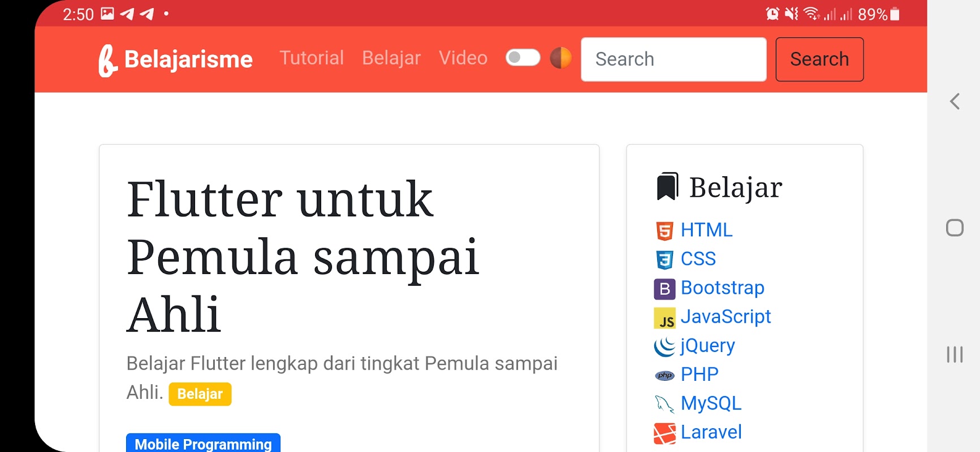The height and width of the screenshot is (452, 980).
Task: Open the Belajar navigation menu item
Action: click(x=391, y=58)
